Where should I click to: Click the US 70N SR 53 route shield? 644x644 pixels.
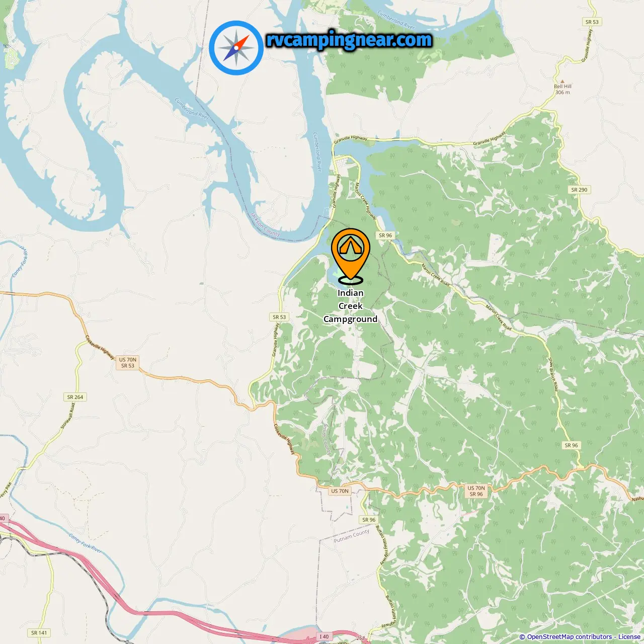click(x=128, y=363)
